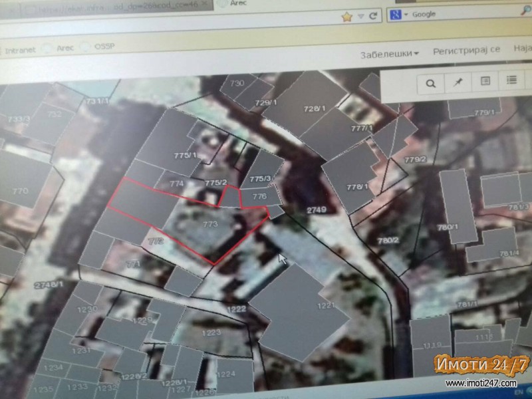
Task: Expand the address bar history dropdown arrow
Action: 361,16
